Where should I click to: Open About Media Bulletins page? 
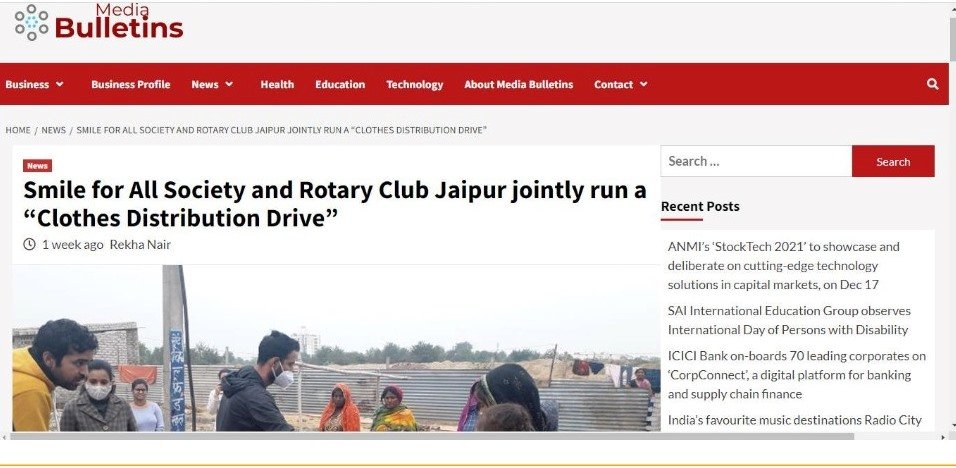coord(518,85)
